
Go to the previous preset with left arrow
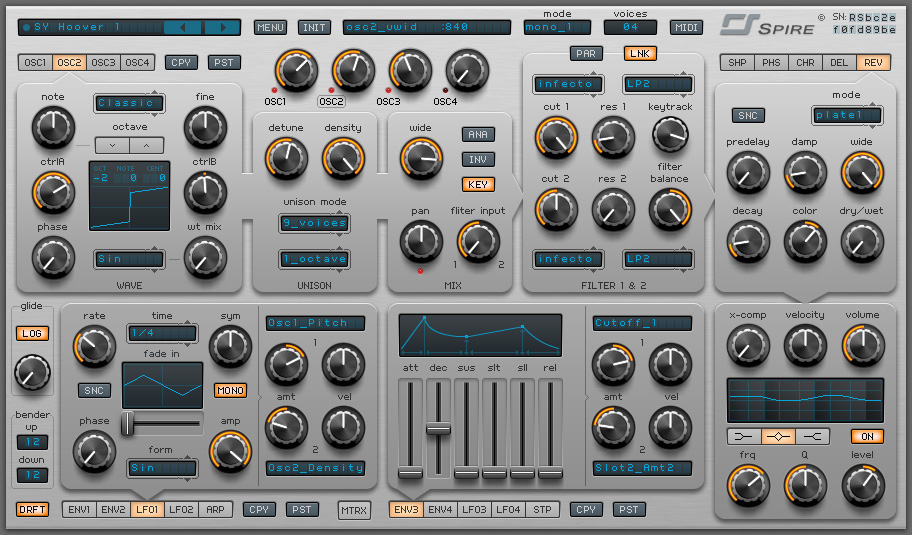183,27
